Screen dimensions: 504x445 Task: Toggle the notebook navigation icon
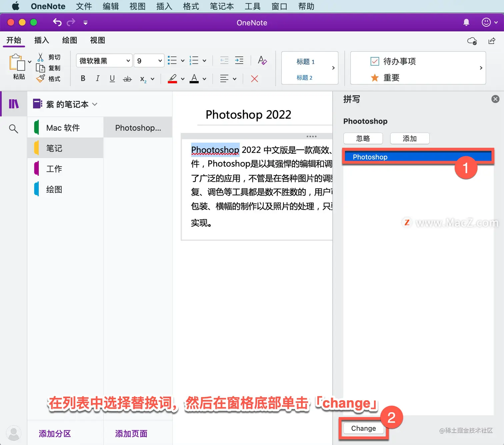14,104
